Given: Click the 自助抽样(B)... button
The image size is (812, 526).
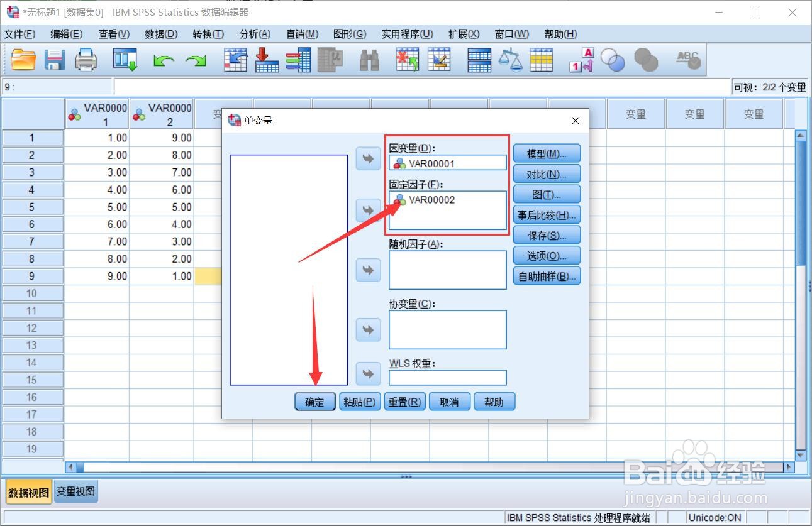Looking at the screenshot, I should coord(547,276).
